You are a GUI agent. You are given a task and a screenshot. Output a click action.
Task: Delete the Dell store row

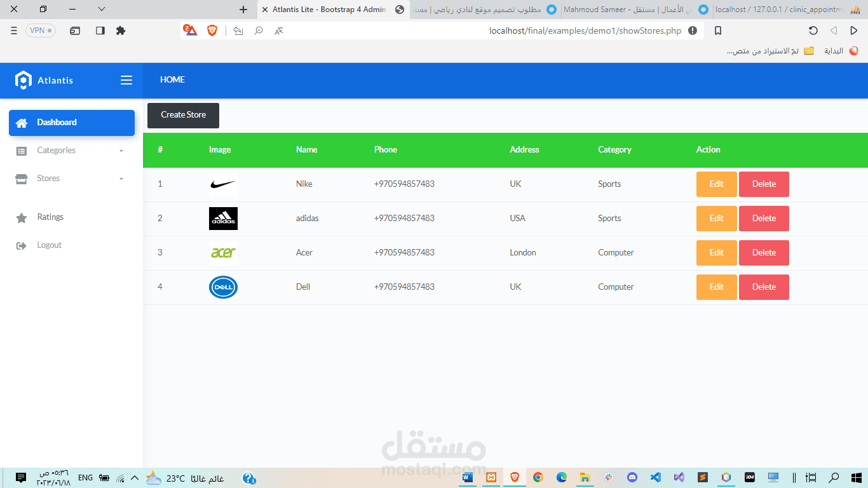[x=764, y=287]
